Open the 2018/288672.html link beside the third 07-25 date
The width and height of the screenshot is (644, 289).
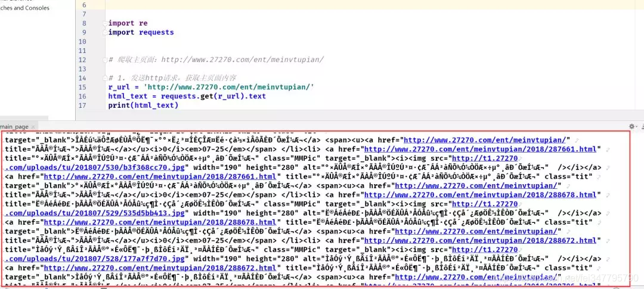tap(480, 241)
